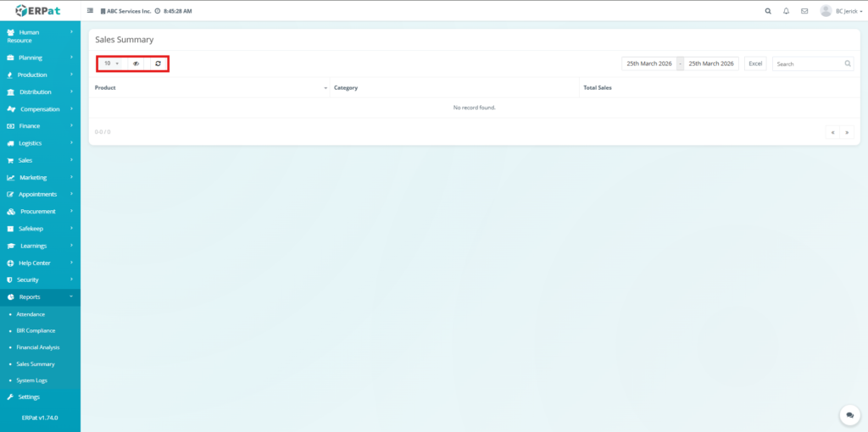The image size is (868, 432).
Task: Open the chat bubble icon
Action: (849, 415)
